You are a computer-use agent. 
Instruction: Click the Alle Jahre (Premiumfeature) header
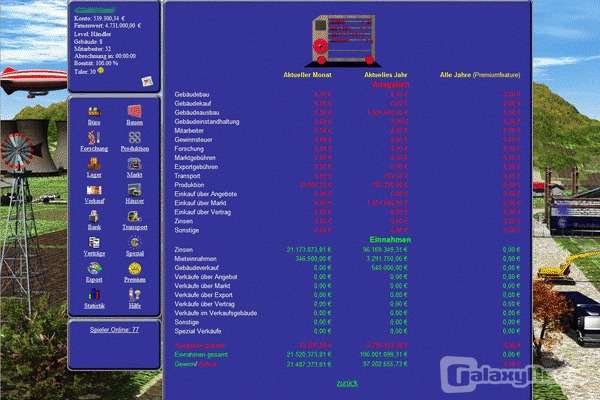point(480,75)
